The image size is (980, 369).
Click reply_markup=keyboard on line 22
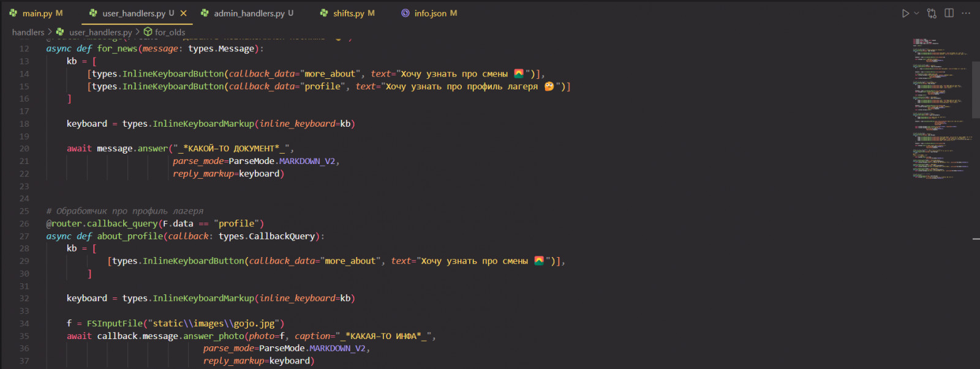[226, 173]
